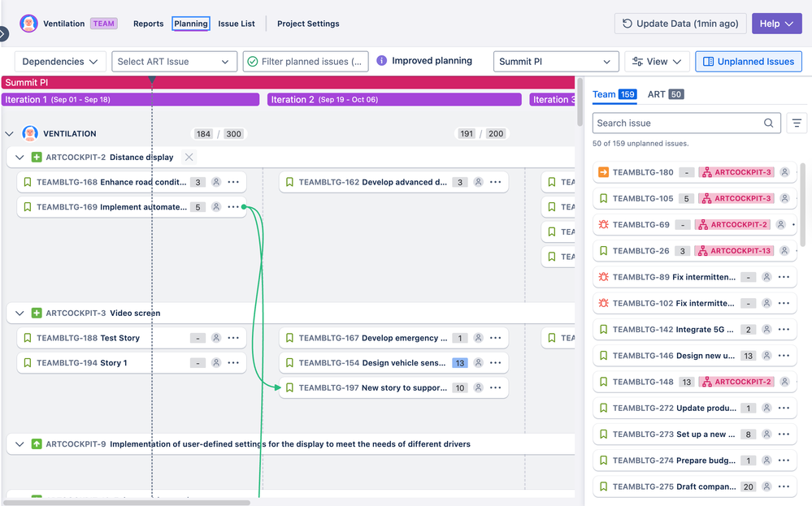This screenshot has width=812, height=506.
Task: Click the magnifier icon in Search issue field
Action: [x=768, y=123]
